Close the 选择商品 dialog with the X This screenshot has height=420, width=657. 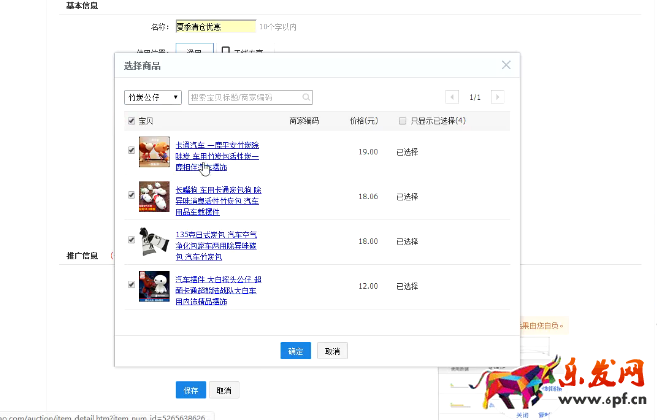pos(506,65)
